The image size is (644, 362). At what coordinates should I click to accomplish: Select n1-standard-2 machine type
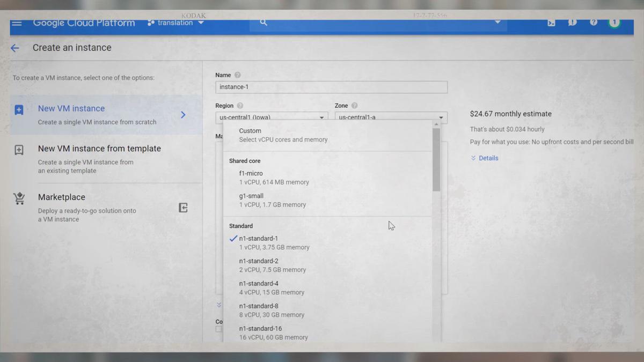pyautogui.click(x=327, y=265)
